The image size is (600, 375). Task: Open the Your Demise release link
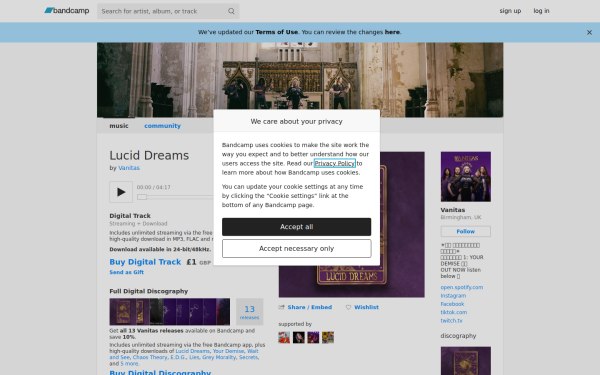pyautogui.click(x=228, y=351)
